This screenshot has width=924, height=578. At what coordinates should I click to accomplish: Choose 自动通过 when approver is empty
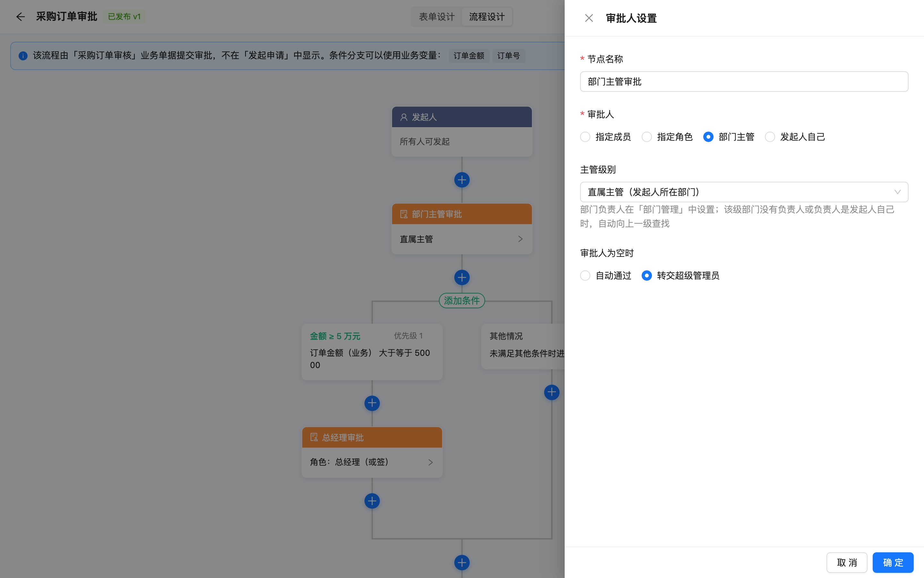point(605,276)
